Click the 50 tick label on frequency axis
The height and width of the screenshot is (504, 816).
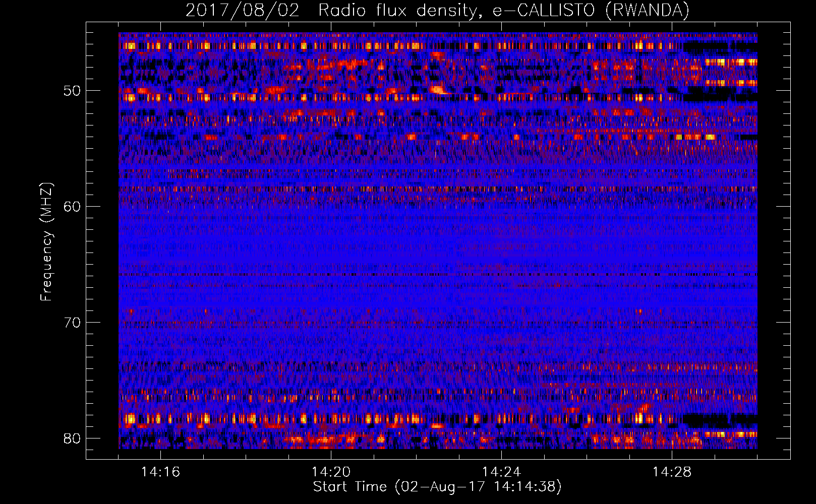pyautogui.click(x=72, y=91)
